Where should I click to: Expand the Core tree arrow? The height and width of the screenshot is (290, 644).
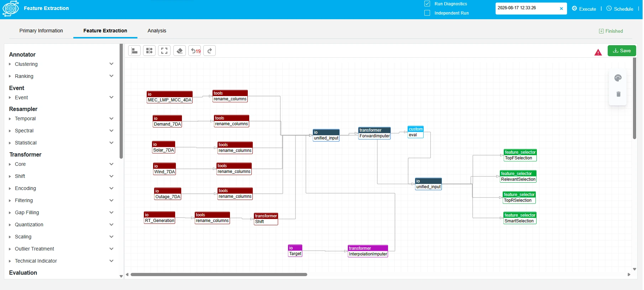(x=10, y=164)
